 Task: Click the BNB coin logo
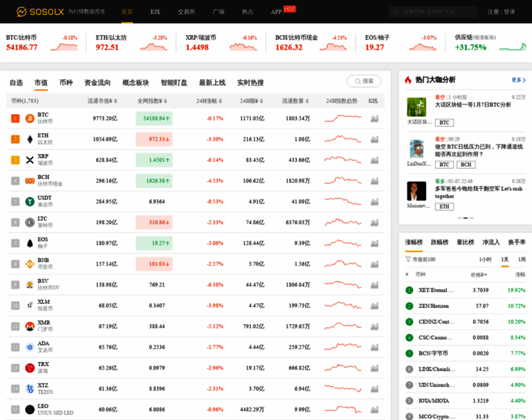pos(30,264)
